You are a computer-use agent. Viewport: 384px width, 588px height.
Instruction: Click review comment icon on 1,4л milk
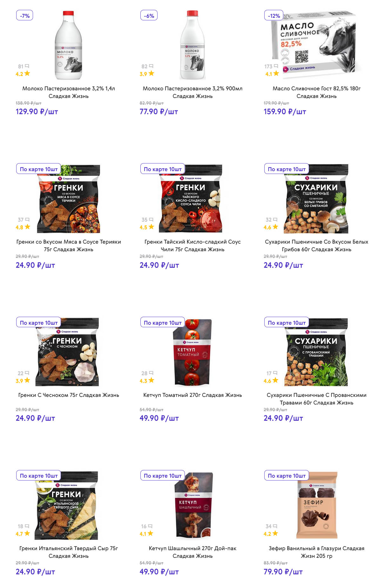pyautogui.click(x=27, y=66)
